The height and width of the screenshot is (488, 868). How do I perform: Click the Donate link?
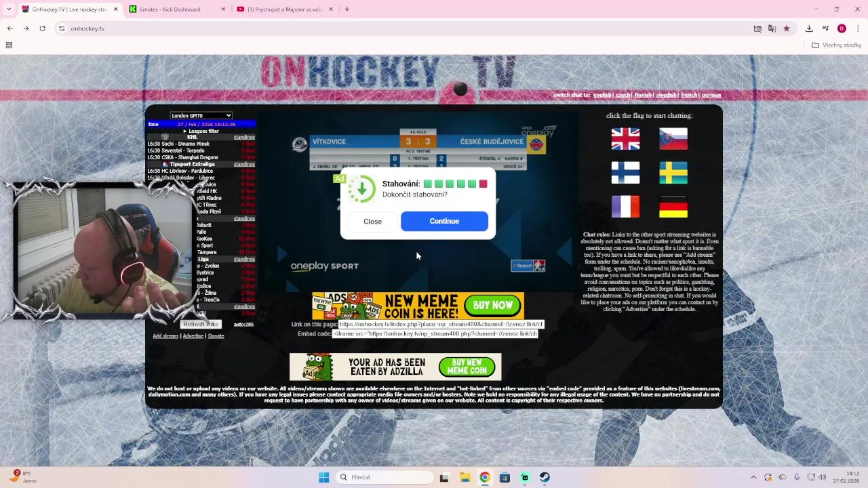tap(216, 336)
